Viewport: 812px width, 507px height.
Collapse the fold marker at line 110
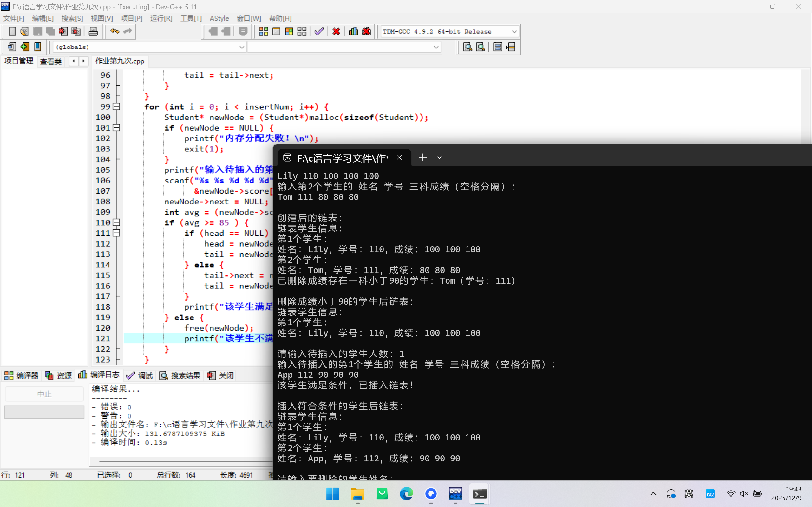(x=116, y=222)
